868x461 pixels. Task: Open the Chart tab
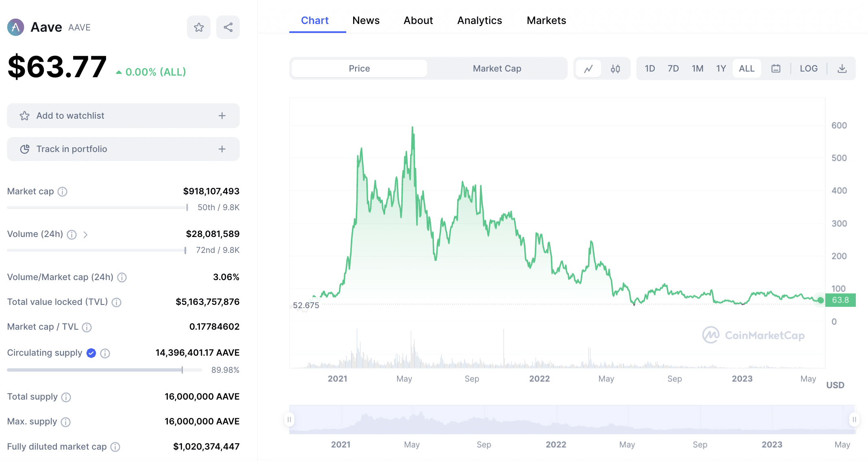[x=315, y=20]
